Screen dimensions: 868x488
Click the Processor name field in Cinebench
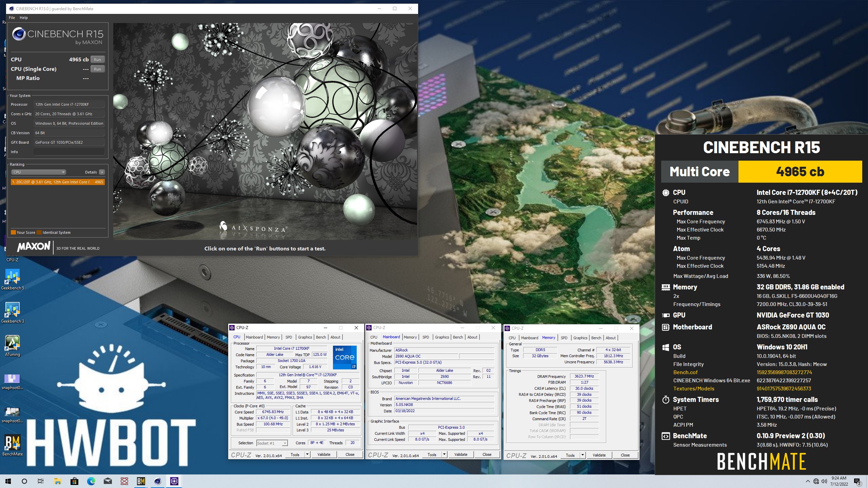coord(69,104)
